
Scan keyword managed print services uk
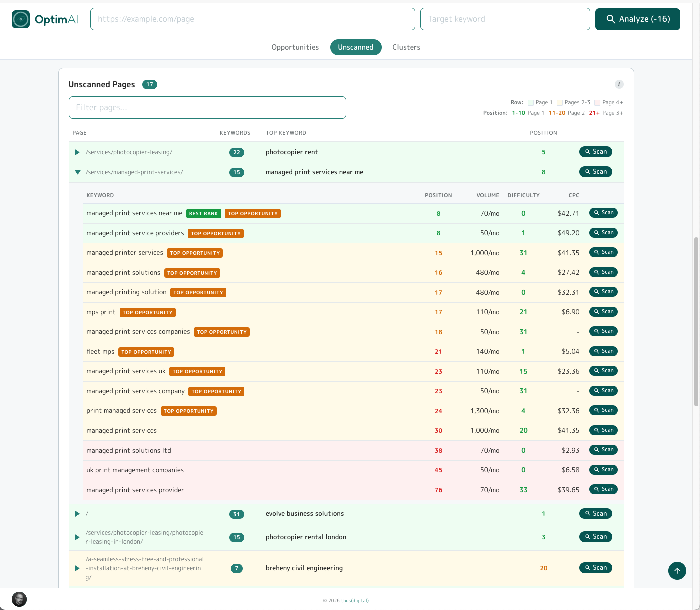(x=603, y=371)
